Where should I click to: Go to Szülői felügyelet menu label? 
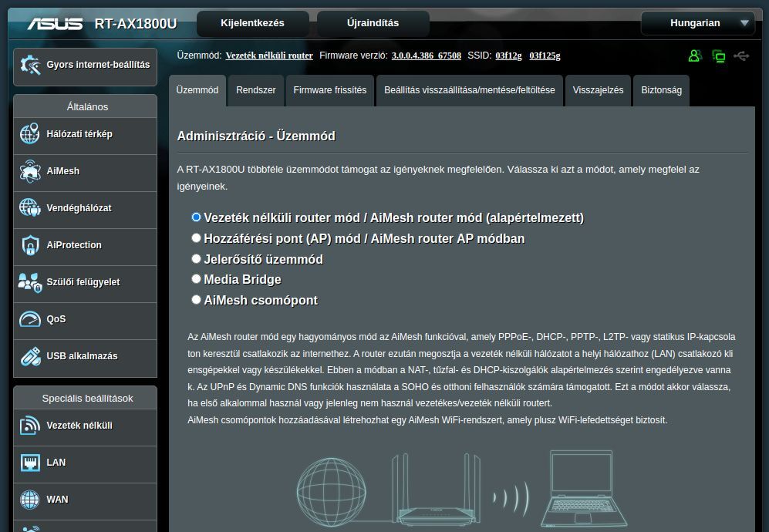pos(83,282)
